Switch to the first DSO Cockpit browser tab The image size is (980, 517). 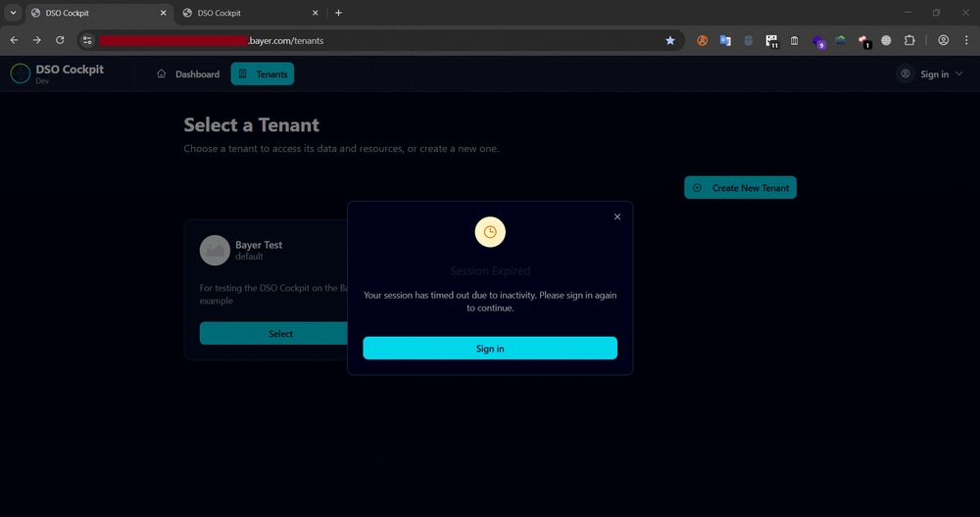[x=100, y=13]
